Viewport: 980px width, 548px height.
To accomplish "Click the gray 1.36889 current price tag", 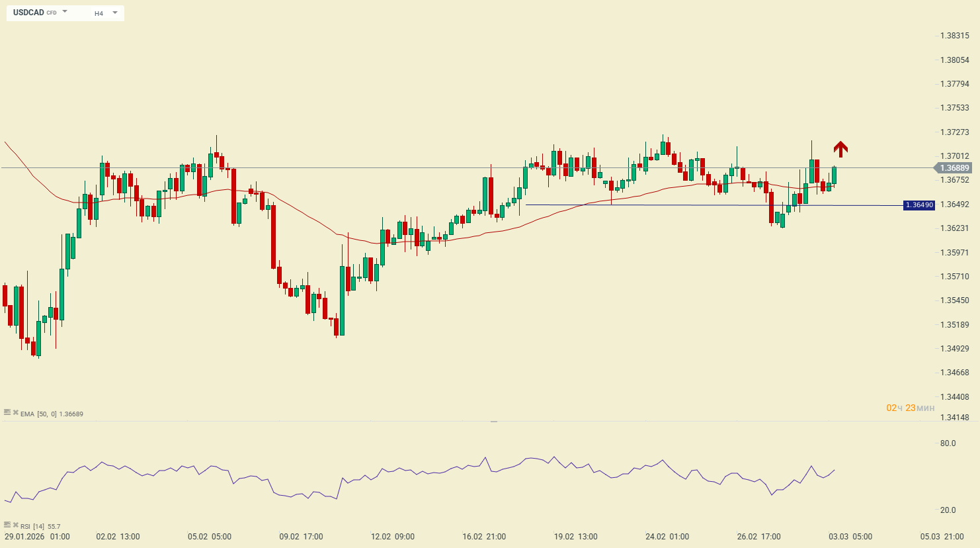I will (x=954, y=168).
